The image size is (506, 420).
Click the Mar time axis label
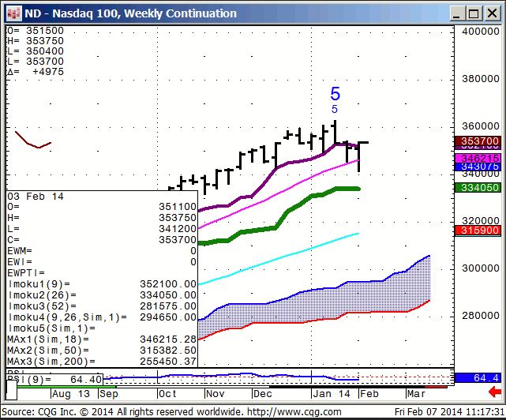416,394
